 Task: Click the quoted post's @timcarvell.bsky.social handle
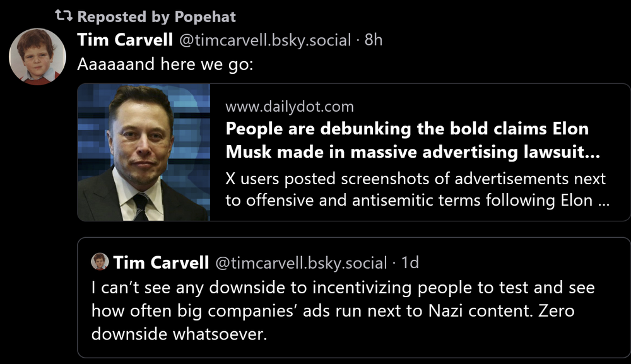pos(301,262)
